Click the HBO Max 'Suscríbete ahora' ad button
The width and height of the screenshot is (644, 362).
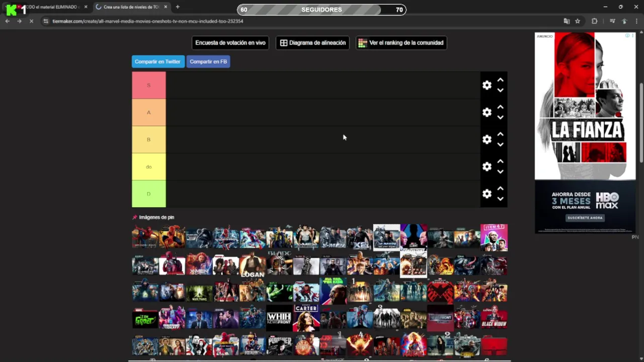tap(585, 218)
